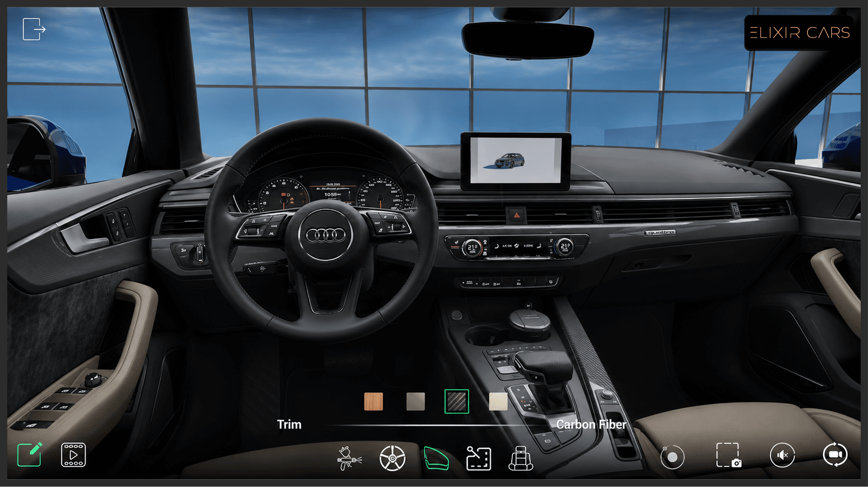Click the Elixir Cars logo
This screenshot has height=487, width=868.
[x=800, y=33]
